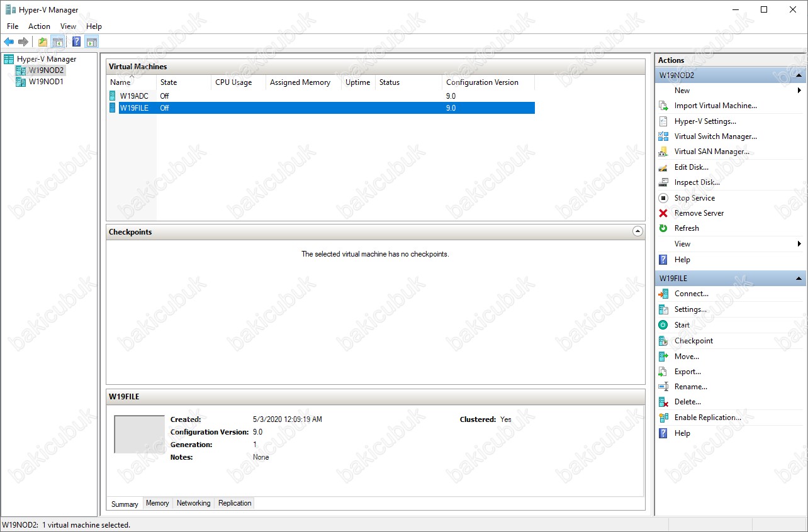Open Edit Disk action
Viewport: 808px width, 532px height.
point(691,167)
